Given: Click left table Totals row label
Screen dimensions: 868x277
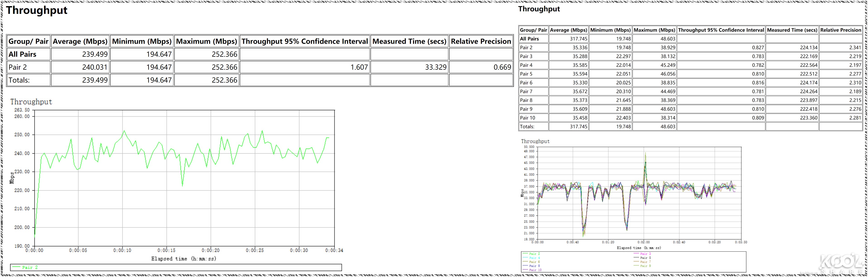Looking at the screenshot, I should pyautogui.click(x=19, y=80).
